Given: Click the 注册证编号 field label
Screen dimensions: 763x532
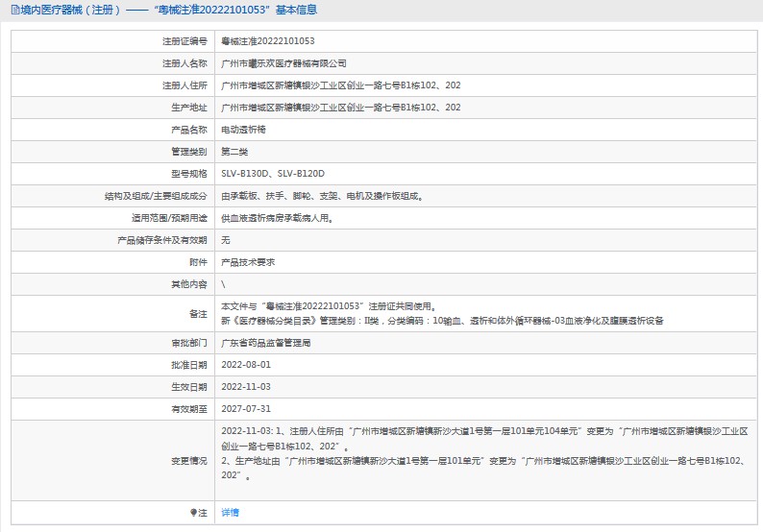Looking at the screenshot, I should [x=185, y=41].
